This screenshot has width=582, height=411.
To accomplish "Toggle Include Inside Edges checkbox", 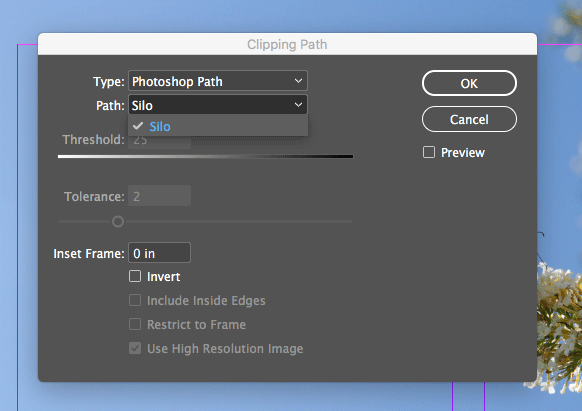I will (x=135, y=300).
